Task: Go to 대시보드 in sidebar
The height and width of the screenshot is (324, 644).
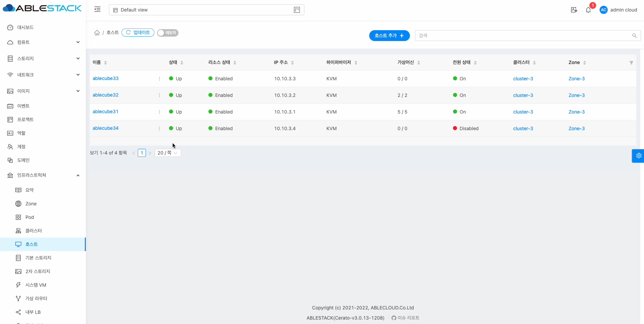Action: [x=25, y=27]
